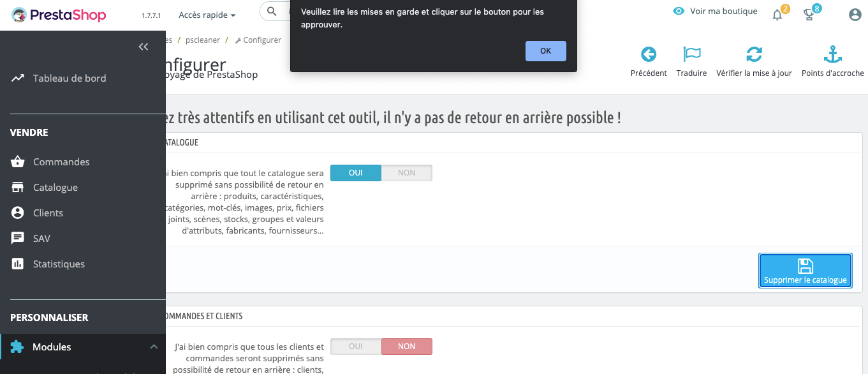Viewport: 868px width, 374px height.
Task: Click the Vérifier la mise à jour label
Action: [754, 73]
